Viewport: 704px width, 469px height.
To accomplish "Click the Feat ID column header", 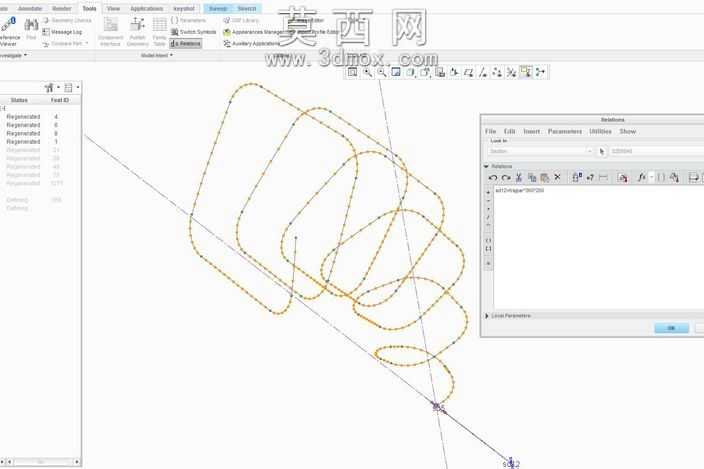I will tap(60, 100).
